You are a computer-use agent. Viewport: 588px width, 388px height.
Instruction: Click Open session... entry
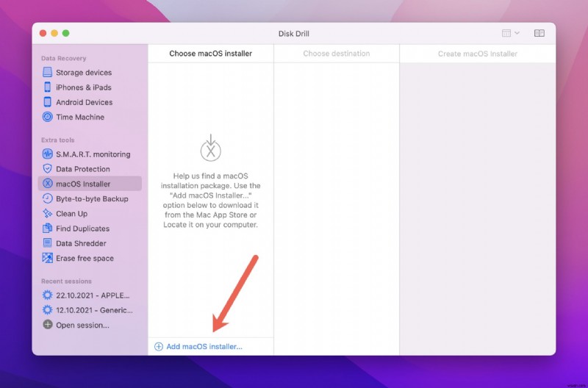(82, 325)
